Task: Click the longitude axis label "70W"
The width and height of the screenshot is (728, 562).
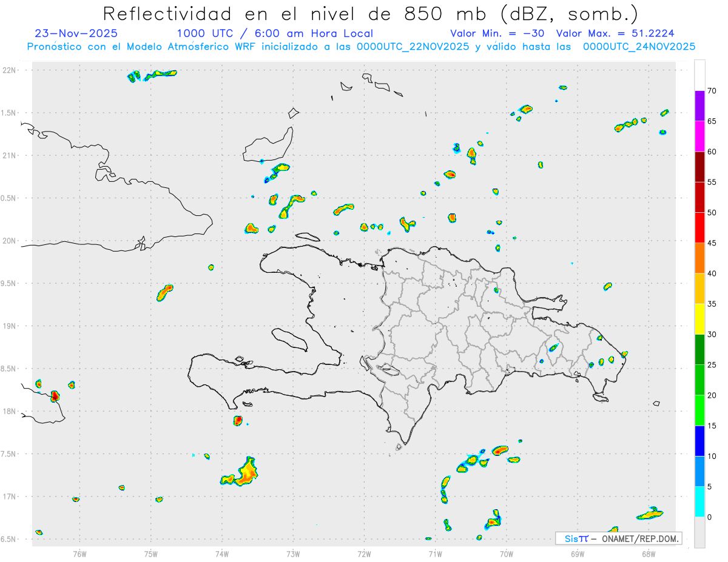Action: 507,553
